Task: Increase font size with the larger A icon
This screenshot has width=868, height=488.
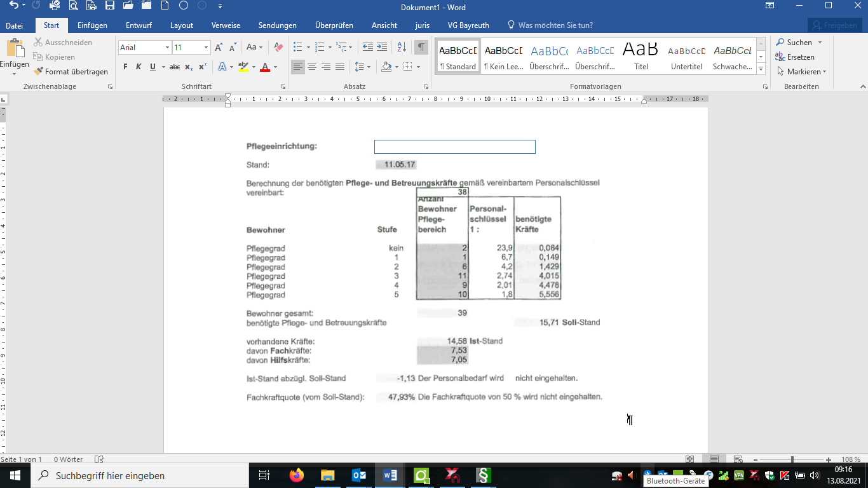Action: point(219,47)
